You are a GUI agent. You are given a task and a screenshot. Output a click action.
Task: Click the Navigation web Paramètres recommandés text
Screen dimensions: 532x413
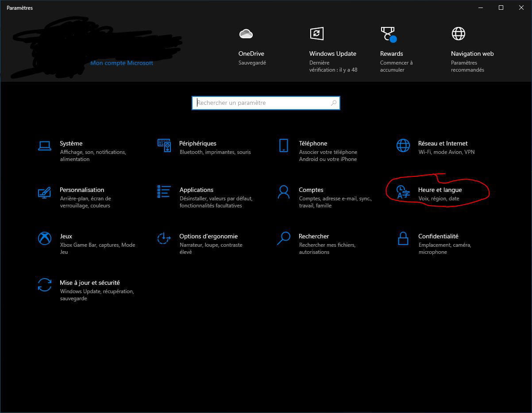pyautogui.click(x=467, y=66)
